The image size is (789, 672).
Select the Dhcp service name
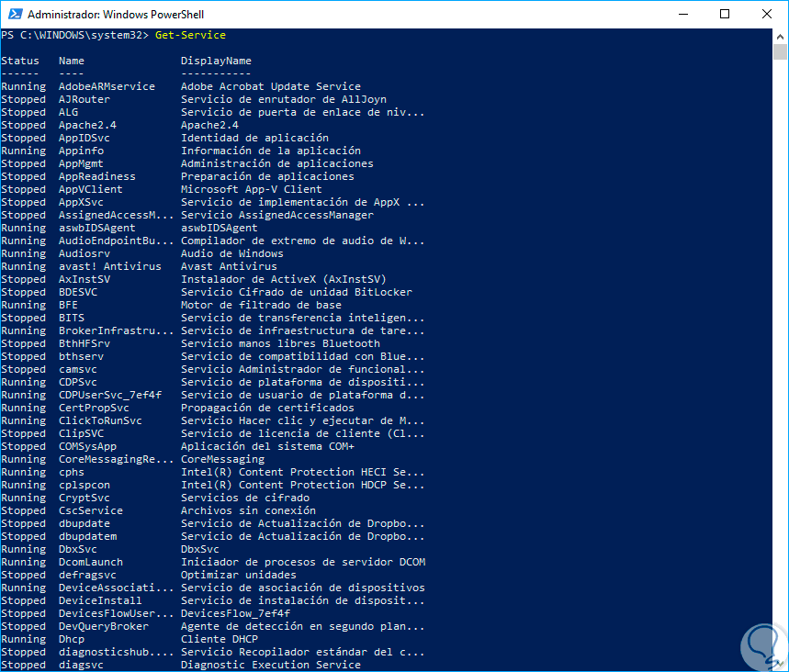72,639
